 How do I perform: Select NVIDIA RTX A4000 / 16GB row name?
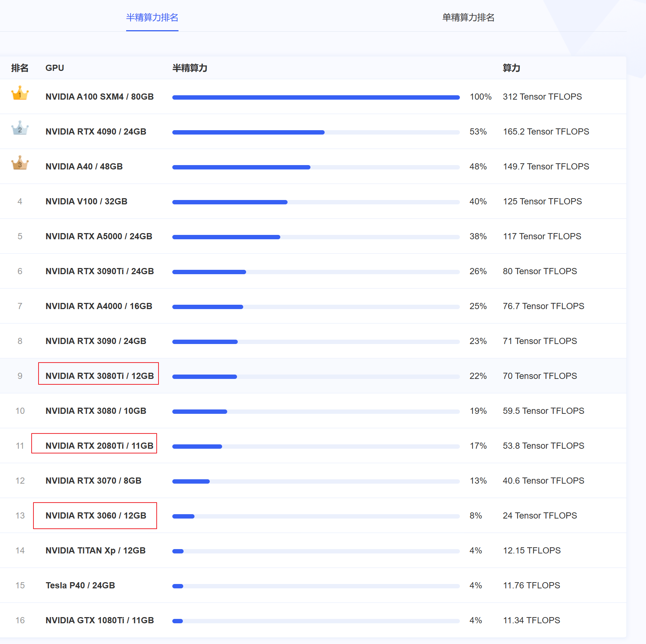(x=99, y=306)
